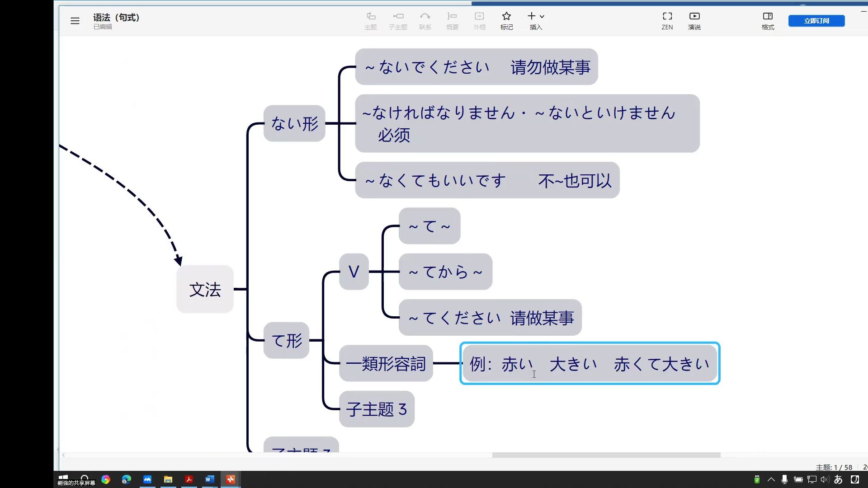Toggle the 格式 format panel
This screenshot has height=488, width=868.
pyautogui.click(x=768, y=20)
